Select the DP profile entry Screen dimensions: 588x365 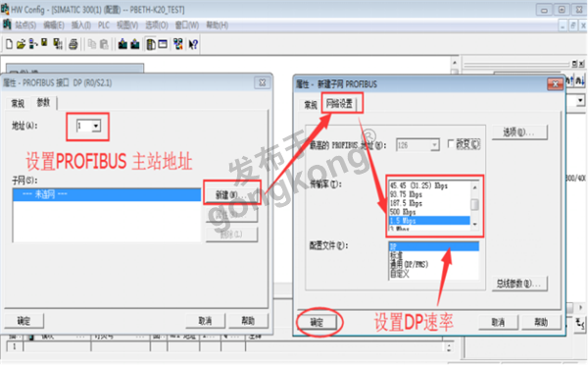coord(434,246)
